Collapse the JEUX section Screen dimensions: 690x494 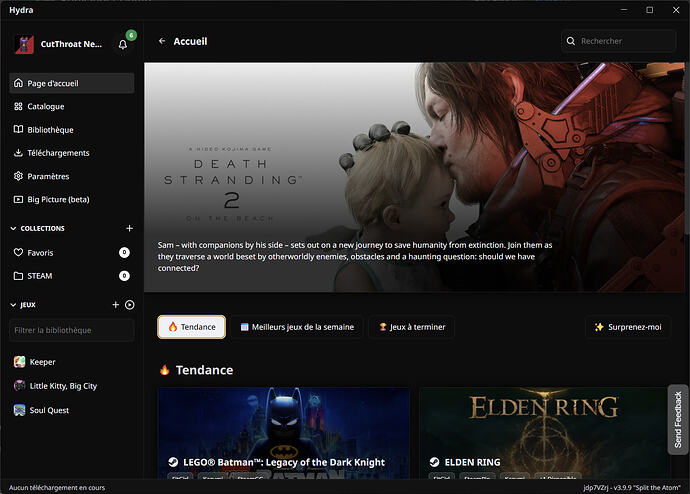[13, 304]
